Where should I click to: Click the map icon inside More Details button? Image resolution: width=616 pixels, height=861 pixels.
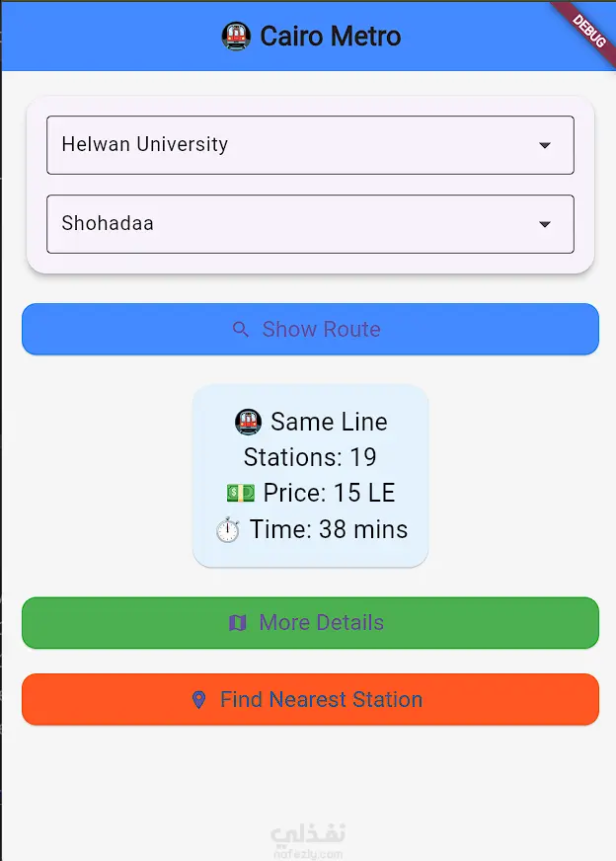pyautogui.click(x=238, y=622)
